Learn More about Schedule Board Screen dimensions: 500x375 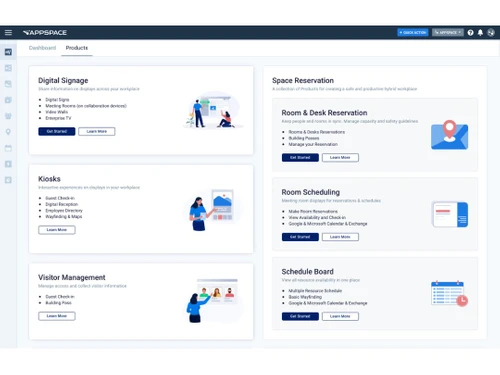click(340, 316)
